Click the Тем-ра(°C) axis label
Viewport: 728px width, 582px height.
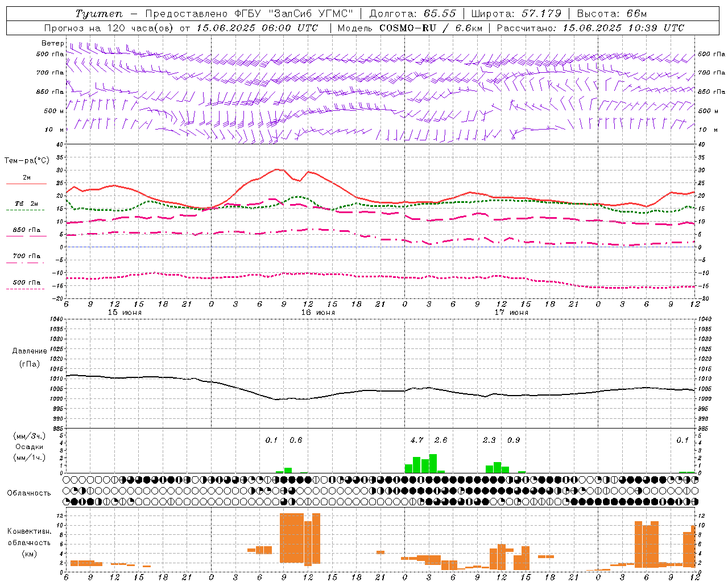pyautogui.click(x=27, y=161)
